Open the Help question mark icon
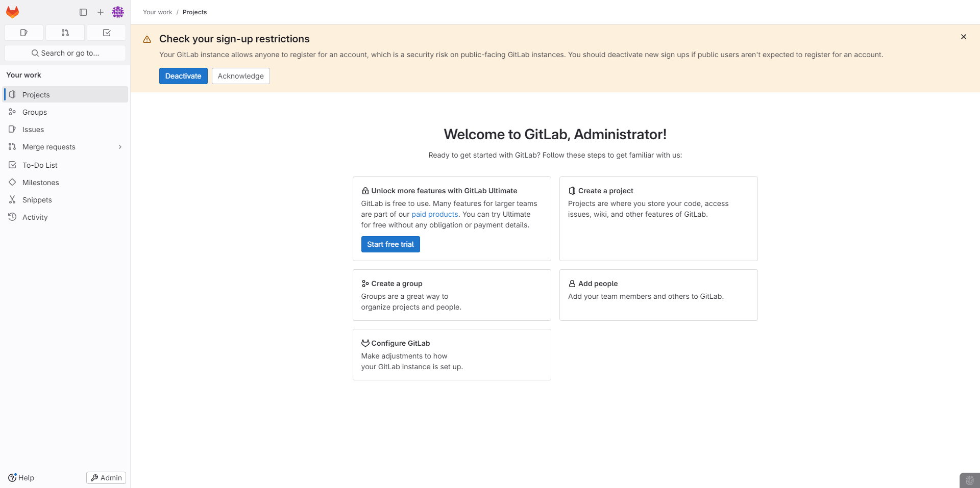 tap(12, 478)
